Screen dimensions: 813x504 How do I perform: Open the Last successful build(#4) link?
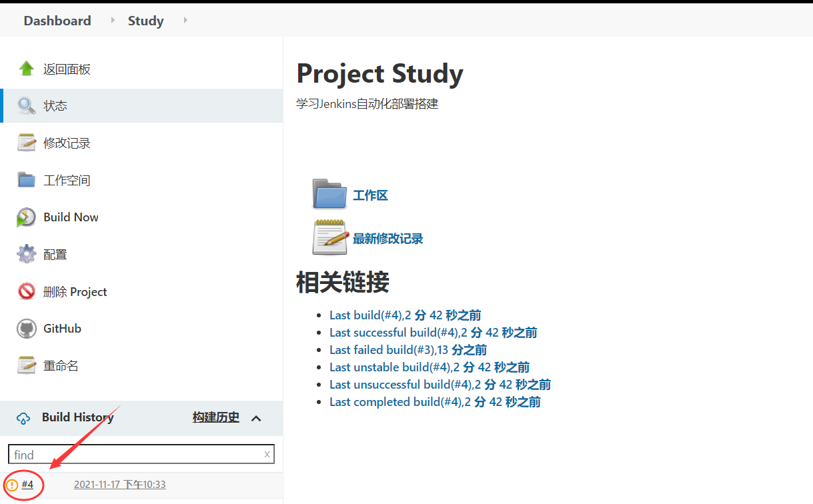point(433,333)
